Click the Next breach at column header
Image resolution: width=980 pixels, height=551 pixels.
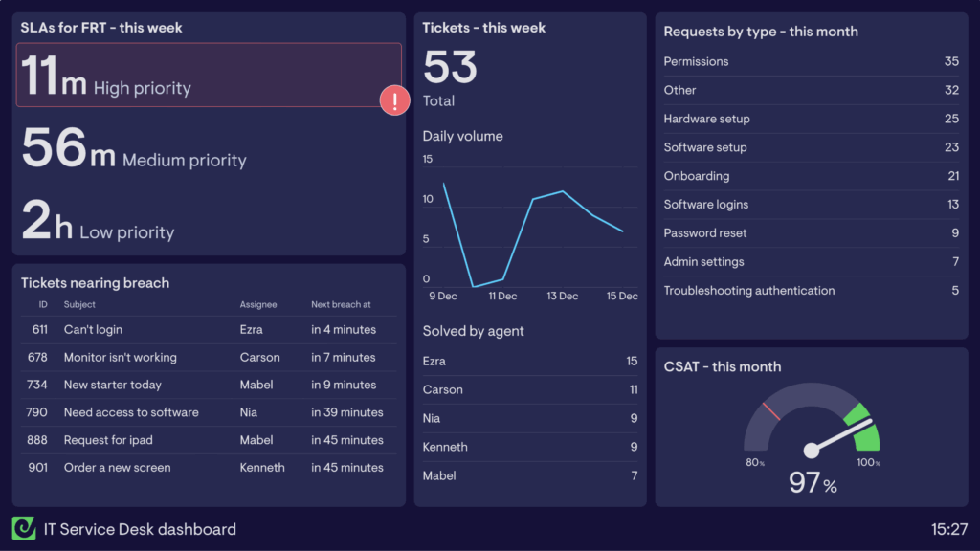point(341,305)
